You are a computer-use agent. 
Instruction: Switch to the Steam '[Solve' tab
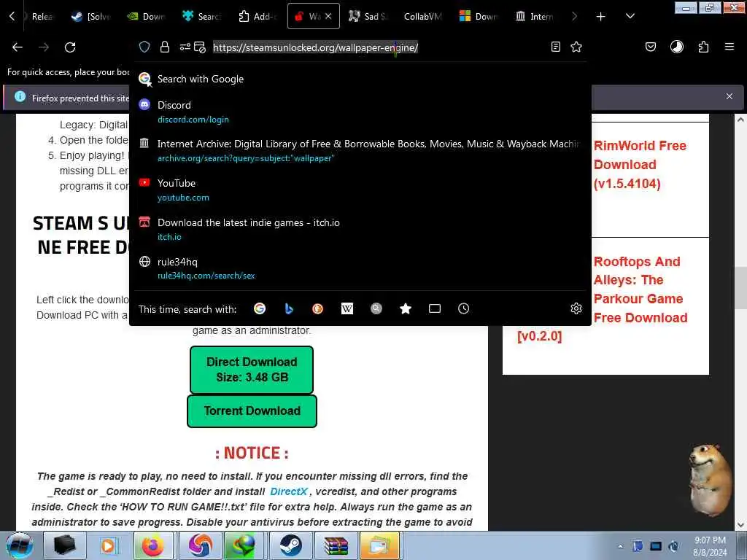tap(90, 17)
